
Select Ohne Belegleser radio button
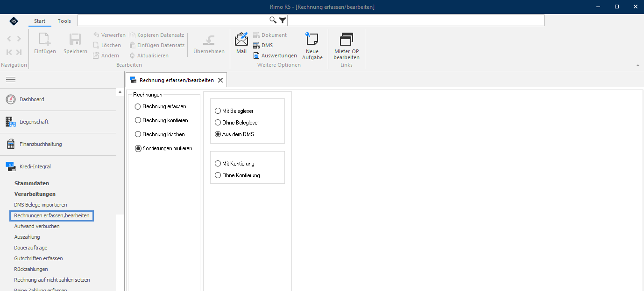pyautogui.click(x=218, y=123)
